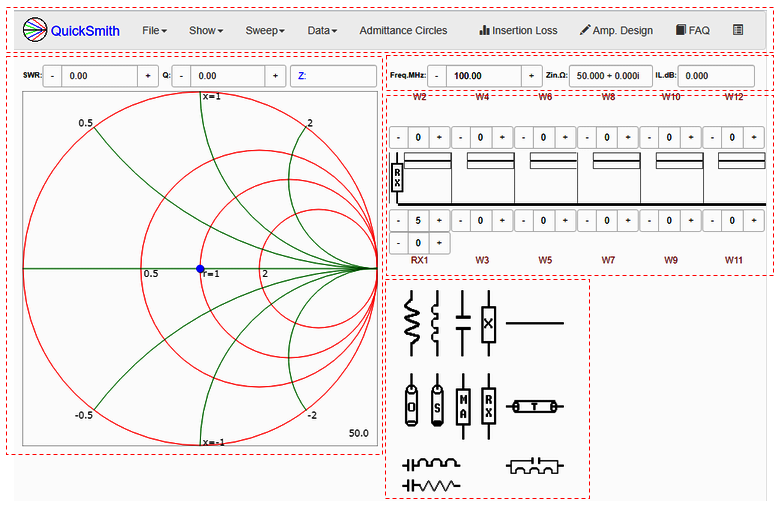Screen dimensions: 779x508
Task: Increase the SWR value
Action: (148, 76)
